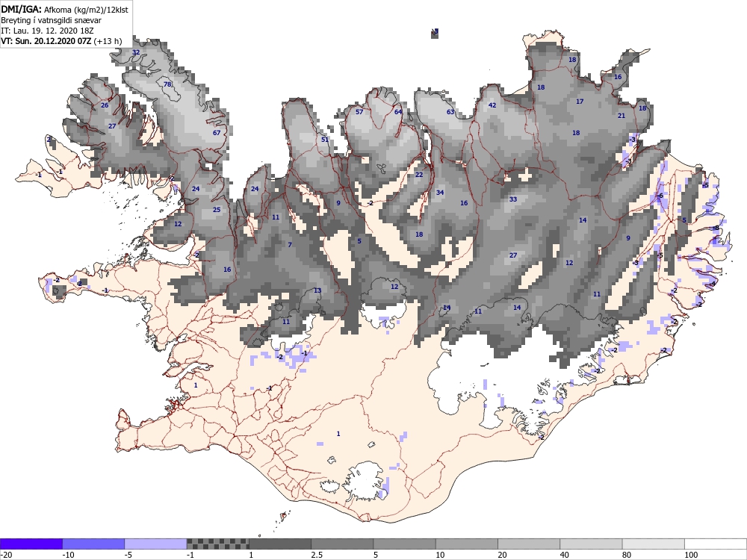
Task: Click the darkest purple -20 to -10 legend swatch
Action: [x=31, y=544]
